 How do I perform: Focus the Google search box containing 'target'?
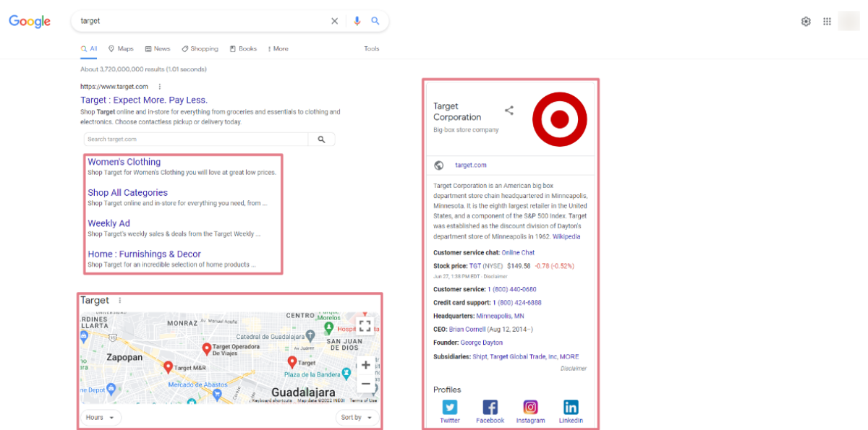[x=203, y=21]
